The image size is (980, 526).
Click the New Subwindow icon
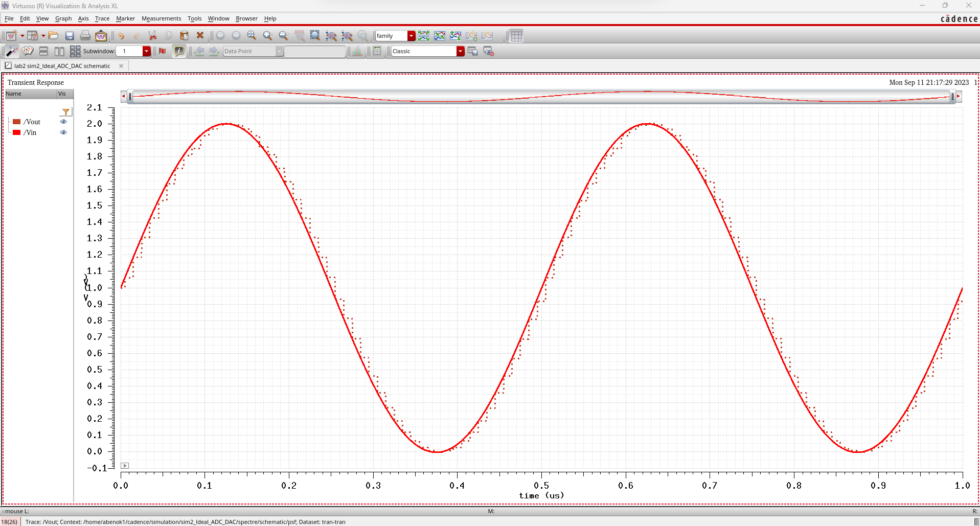(x=33, y=36)
